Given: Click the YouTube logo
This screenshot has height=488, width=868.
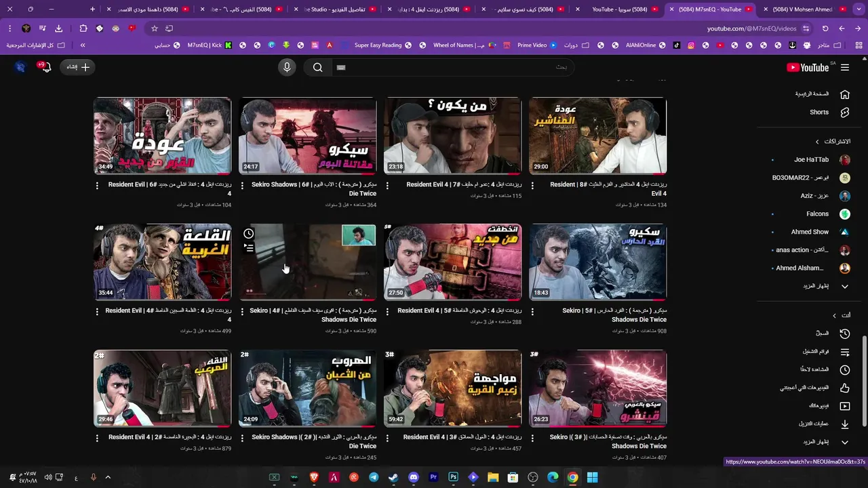Looking at the screenshot, I should pos(808,67).
